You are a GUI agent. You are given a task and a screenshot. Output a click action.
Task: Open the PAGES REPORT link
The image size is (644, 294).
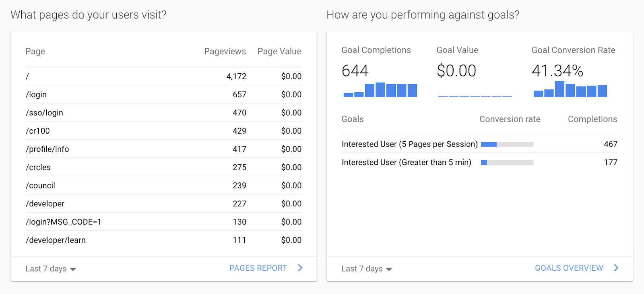coord(258,268)
